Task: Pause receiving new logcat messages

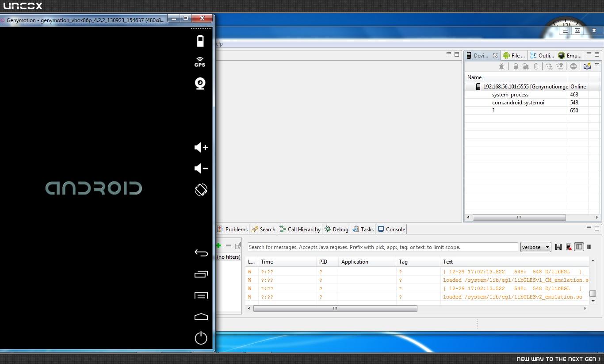Action: tap(589, 247)
